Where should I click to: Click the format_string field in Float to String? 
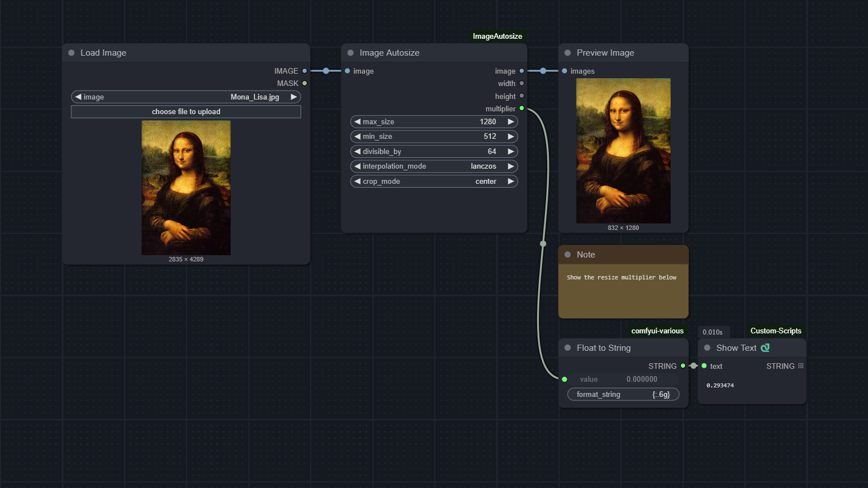(x=624, y=395)
